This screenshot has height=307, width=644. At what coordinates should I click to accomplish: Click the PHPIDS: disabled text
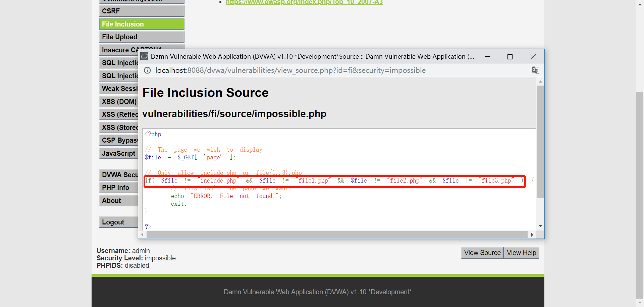[123, 265]
